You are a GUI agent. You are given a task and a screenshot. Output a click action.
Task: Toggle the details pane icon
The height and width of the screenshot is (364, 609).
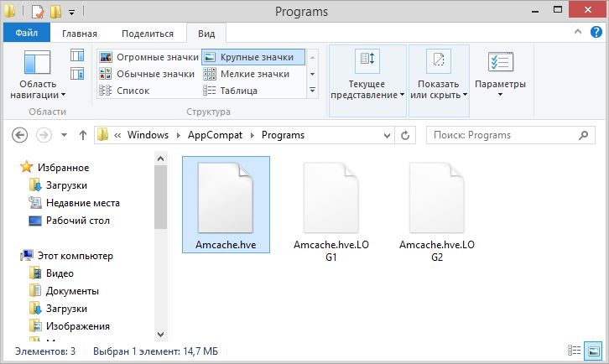pyautogui.click(x=77, y=74)
